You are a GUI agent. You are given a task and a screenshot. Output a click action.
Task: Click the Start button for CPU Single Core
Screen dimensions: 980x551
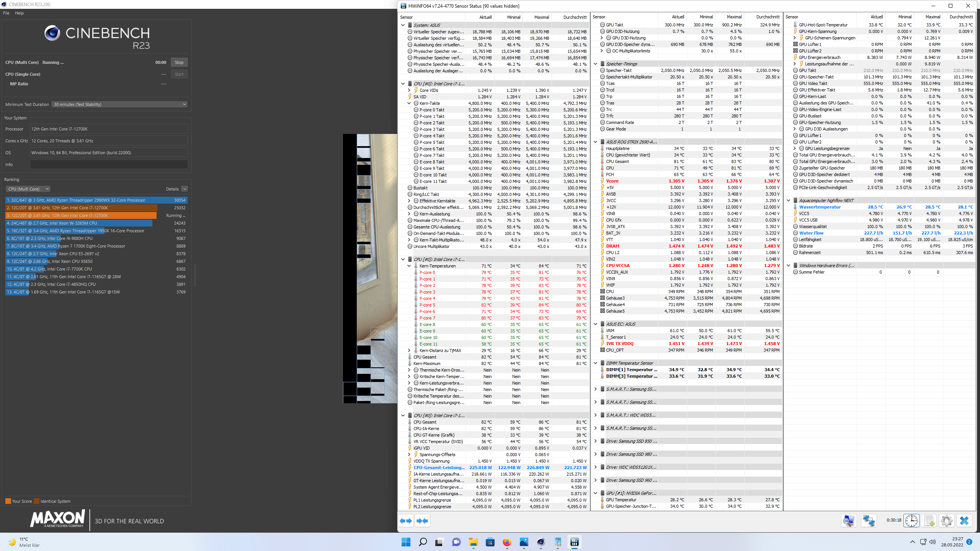179,74
